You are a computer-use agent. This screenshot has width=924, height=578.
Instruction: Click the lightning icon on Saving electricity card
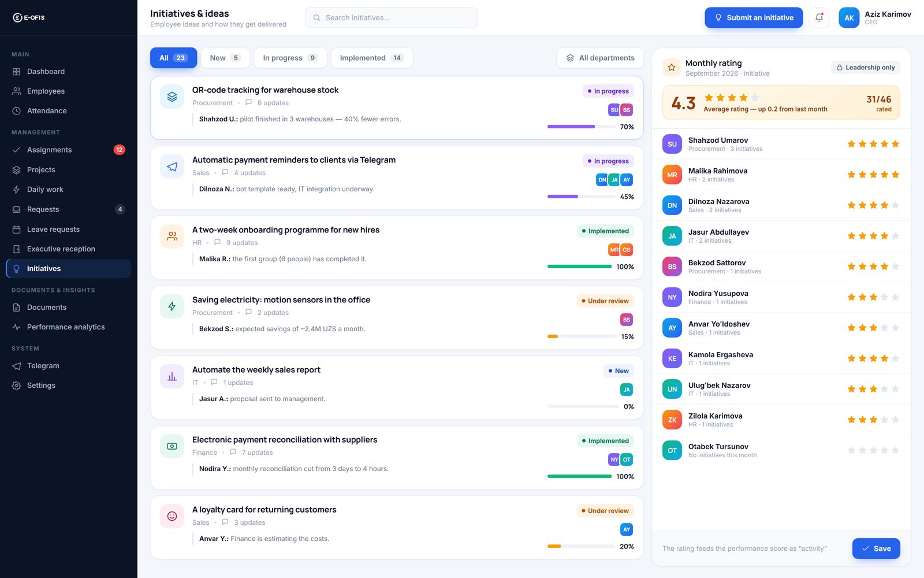[172, 306]
